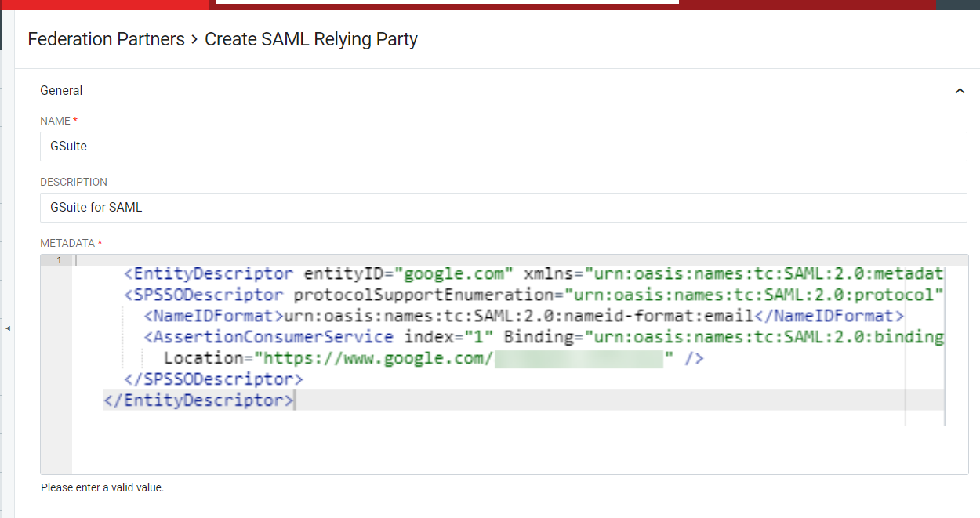The image size is (980, 518).
Task: Click the SPSSODescriptor protocolSupportEnumeration line
Action: pos(533,295)
